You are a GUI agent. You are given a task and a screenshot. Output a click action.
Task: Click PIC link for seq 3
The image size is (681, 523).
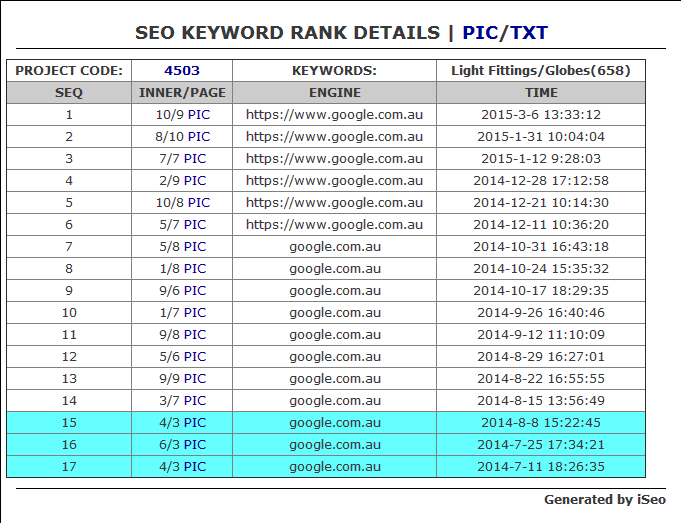tap(195, 159)
